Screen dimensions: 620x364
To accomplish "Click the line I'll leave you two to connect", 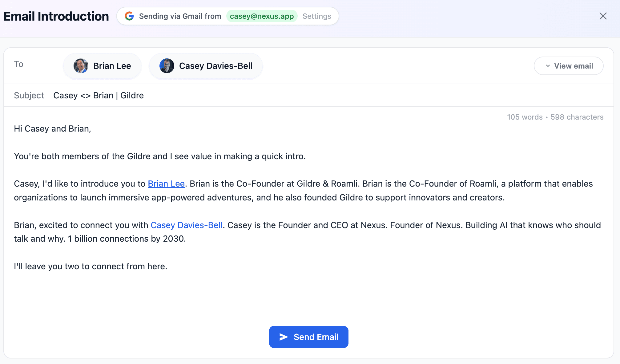I will click(91, 266).
